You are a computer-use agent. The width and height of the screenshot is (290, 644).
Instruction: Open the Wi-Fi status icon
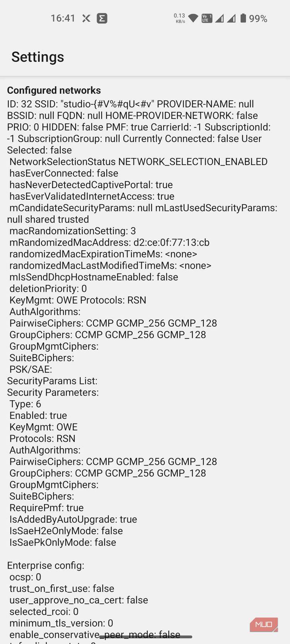[x=194, y=18]
